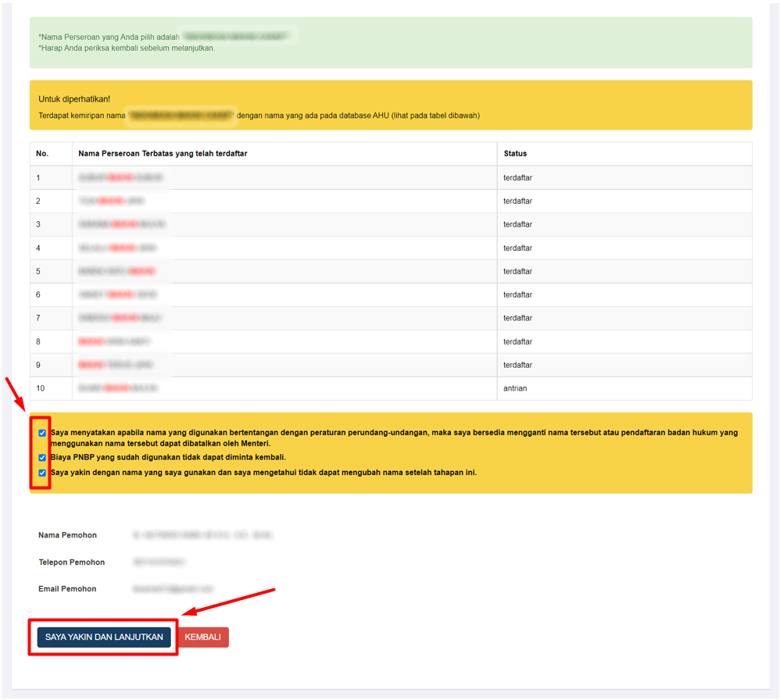This screenshot has width=780, height=700.
Task: Check the legal regulations agreement checkbox
Action: click(42, 433)
